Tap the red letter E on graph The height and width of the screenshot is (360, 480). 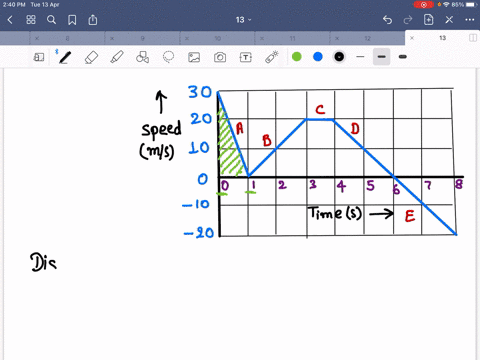(x=410, y=216)
